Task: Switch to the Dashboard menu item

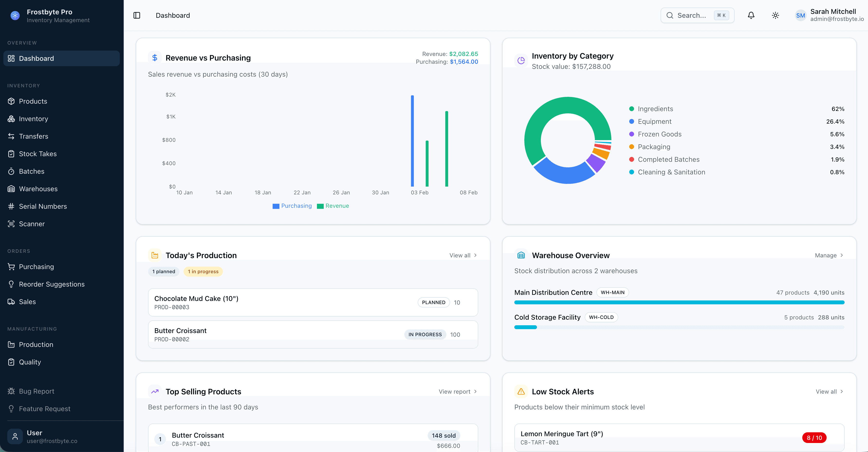Action: pyautogui.click(x=36, y=58)
